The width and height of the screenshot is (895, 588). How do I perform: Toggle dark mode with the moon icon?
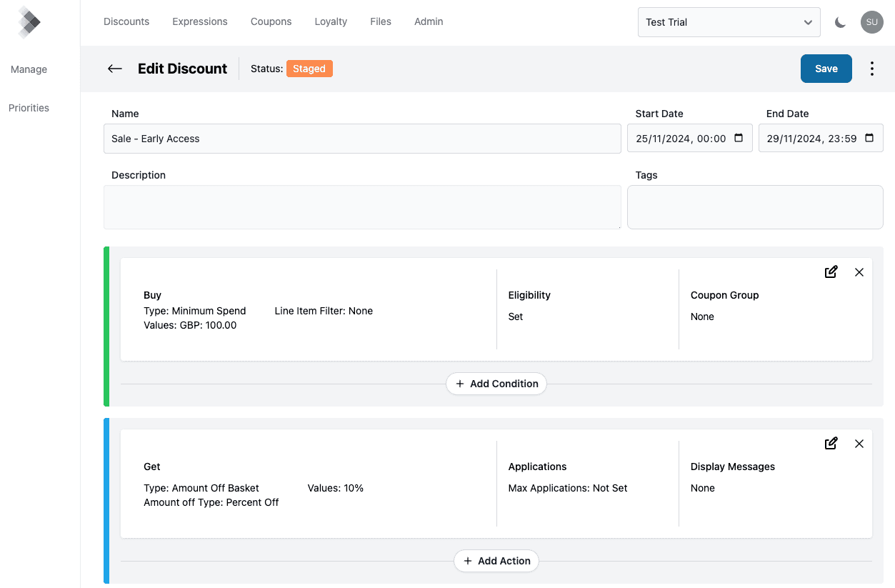click(x=840, y=22)
